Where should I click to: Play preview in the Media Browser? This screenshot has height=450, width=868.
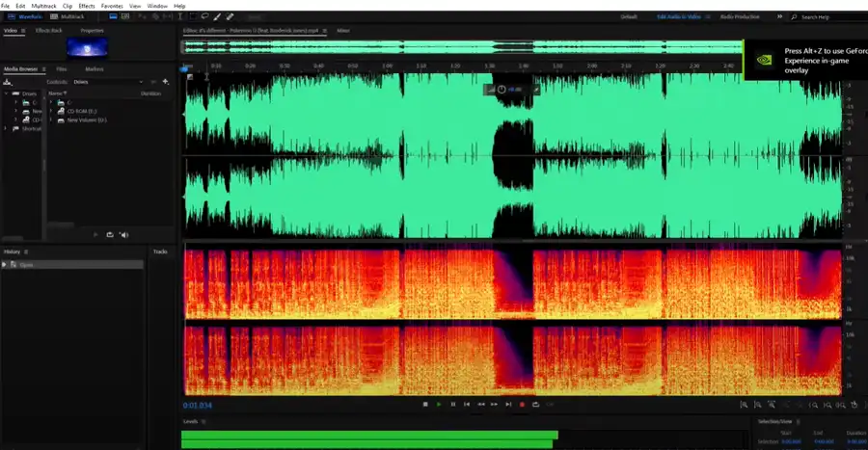point(95,234)
